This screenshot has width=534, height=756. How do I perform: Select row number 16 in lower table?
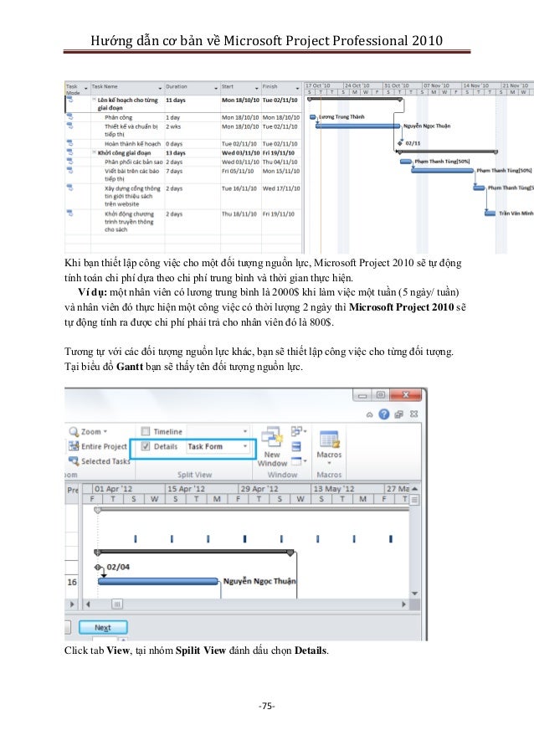72,582
